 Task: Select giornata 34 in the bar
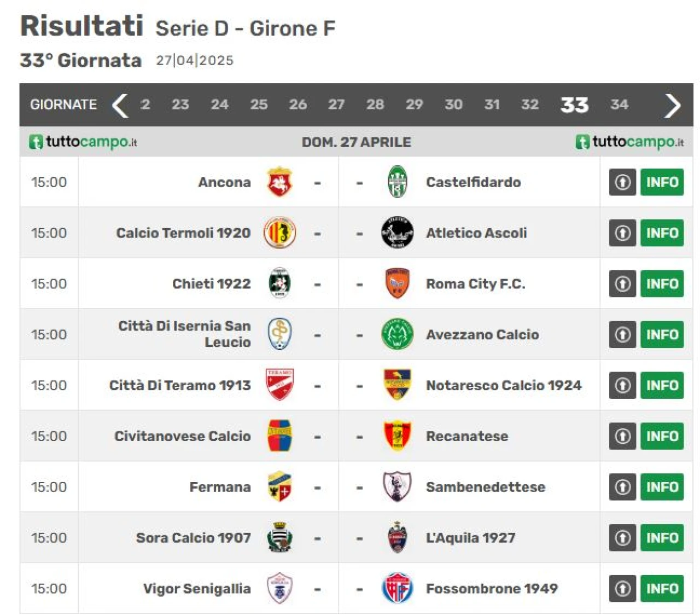pos(619,105)
